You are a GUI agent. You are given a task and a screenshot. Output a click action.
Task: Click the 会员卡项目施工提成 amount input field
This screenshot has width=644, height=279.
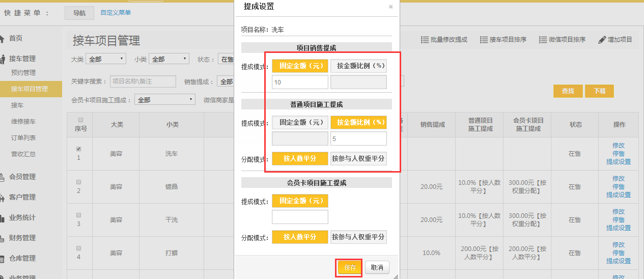(x=300, y=217)
